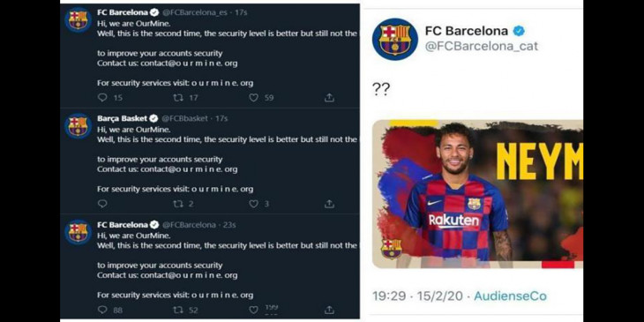Open the 19:29 · 15/2/20 timestamp
644x322 pixels.
[417, 296]
